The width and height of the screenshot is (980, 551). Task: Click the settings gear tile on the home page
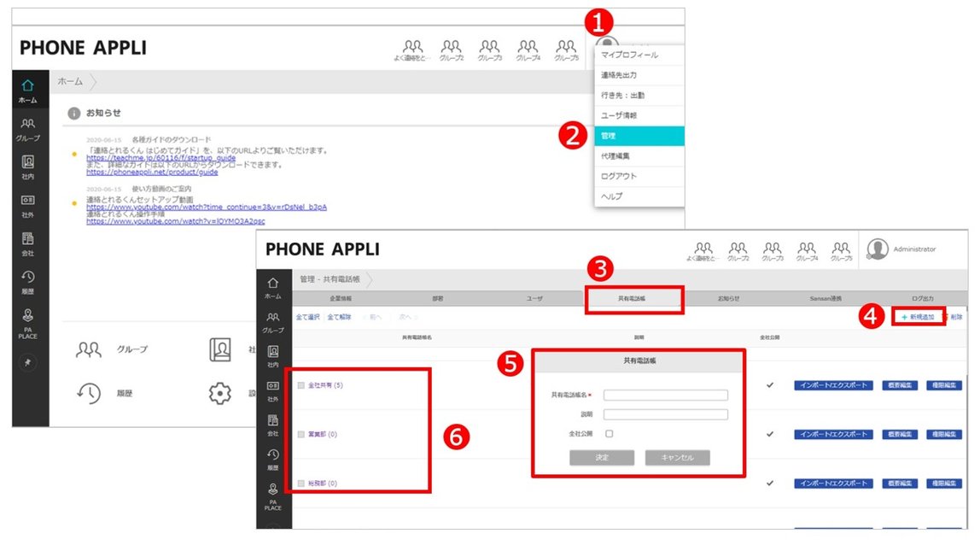pos(220,393)
